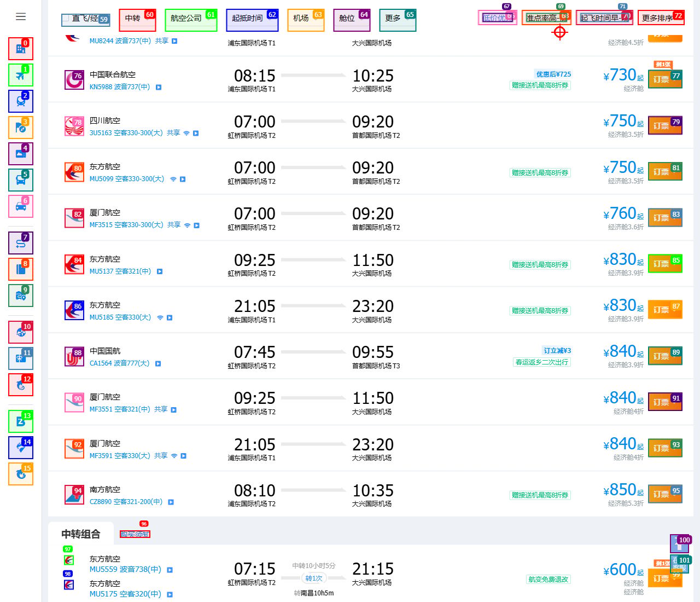This screenshot has width=700, height=602.
Task: Open the compass travel icon in sidebar
Action: (x=21, y=128)
